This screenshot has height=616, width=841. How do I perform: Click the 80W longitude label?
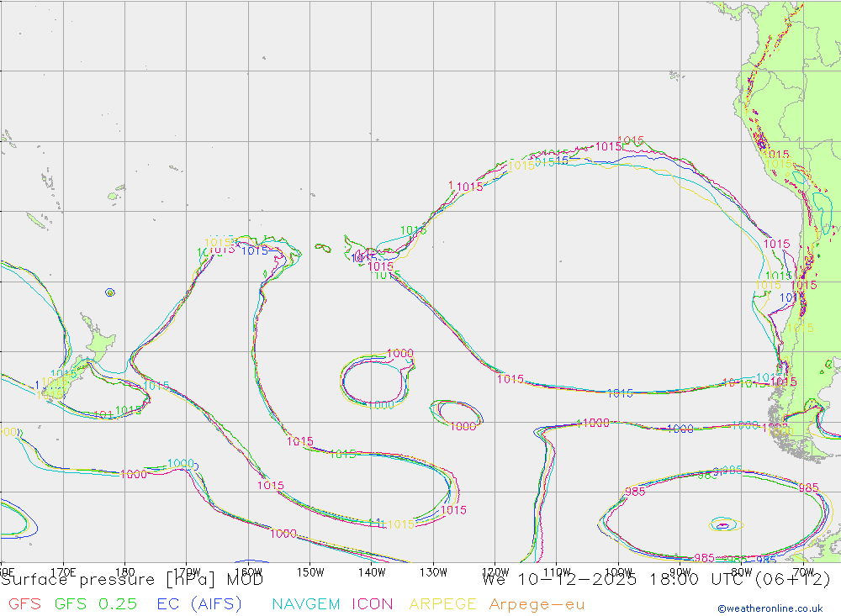tap(742, 572)
